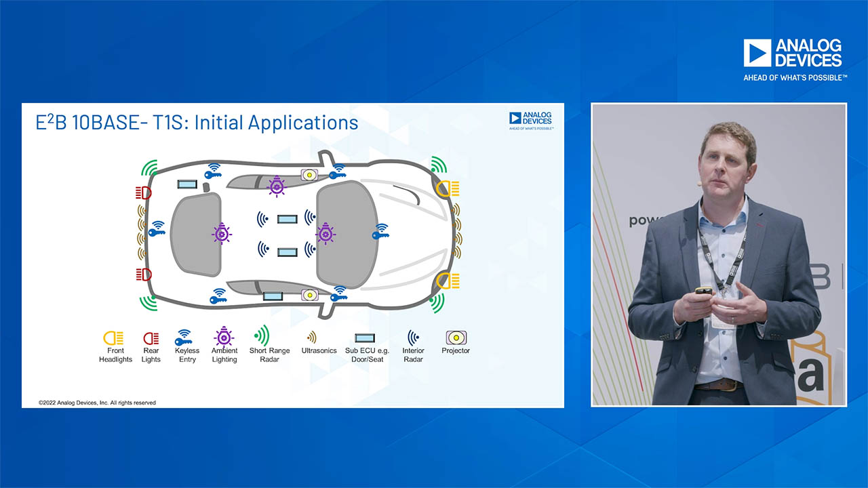868x488 pixels.
Task: Click the speaker video thumbnail
Action: pos(719,255)
